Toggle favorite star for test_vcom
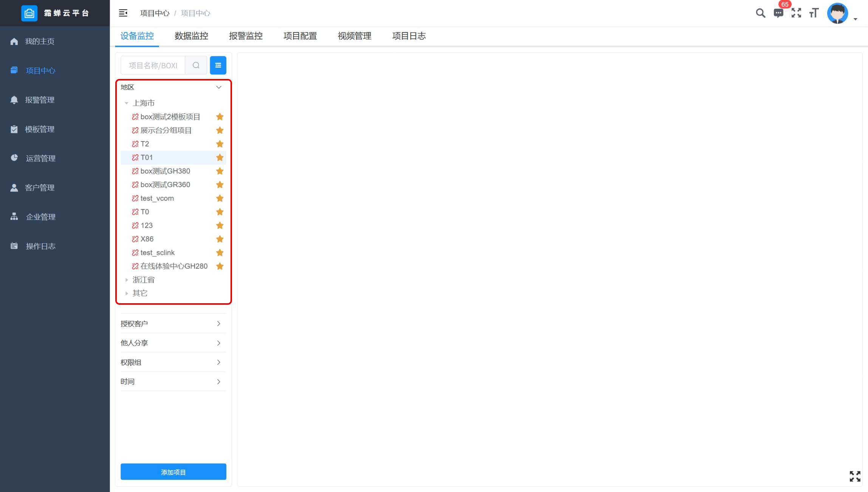 [220, 198]
